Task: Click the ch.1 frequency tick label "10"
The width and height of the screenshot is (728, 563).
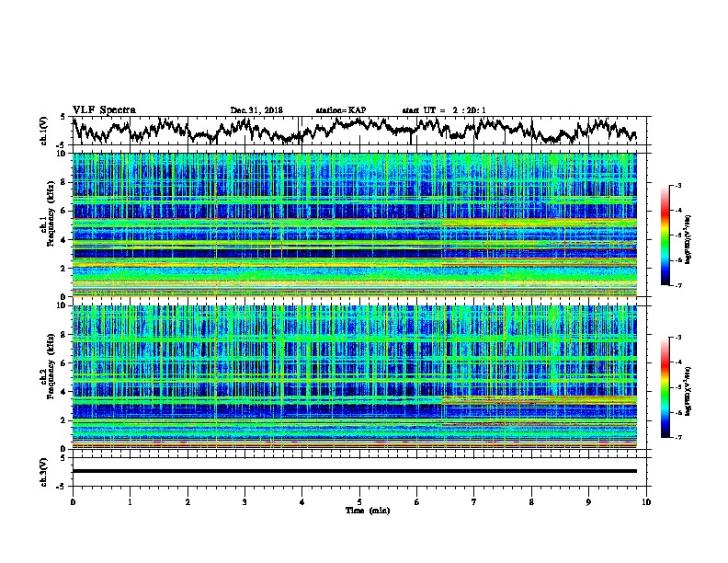Action: (62, 154)
